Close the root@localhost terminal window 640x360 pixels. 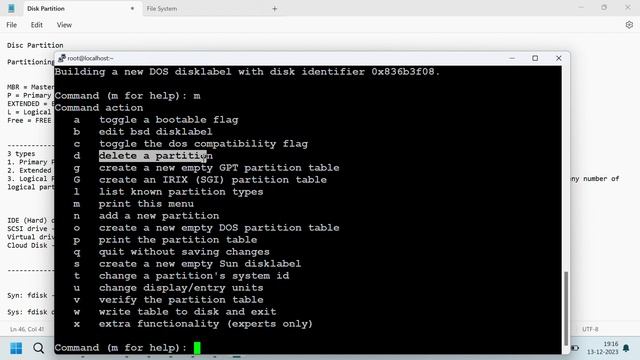(x=558, y=58)
